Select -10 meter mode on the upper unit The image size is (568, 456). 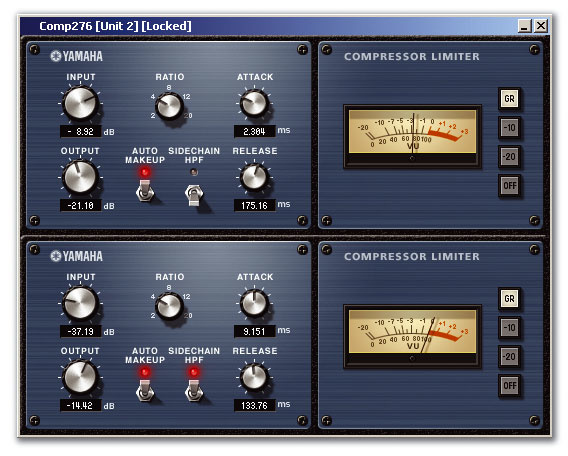click(x=509, y=127)
